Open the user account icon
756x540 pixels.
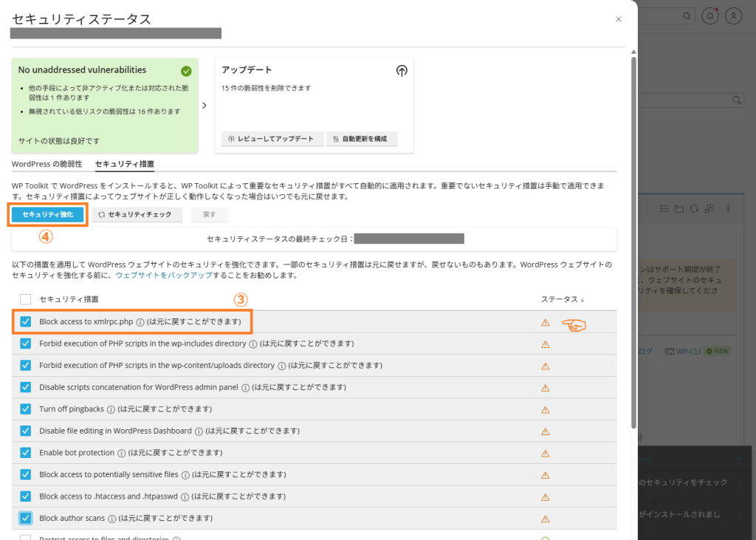tap(733, 16)
